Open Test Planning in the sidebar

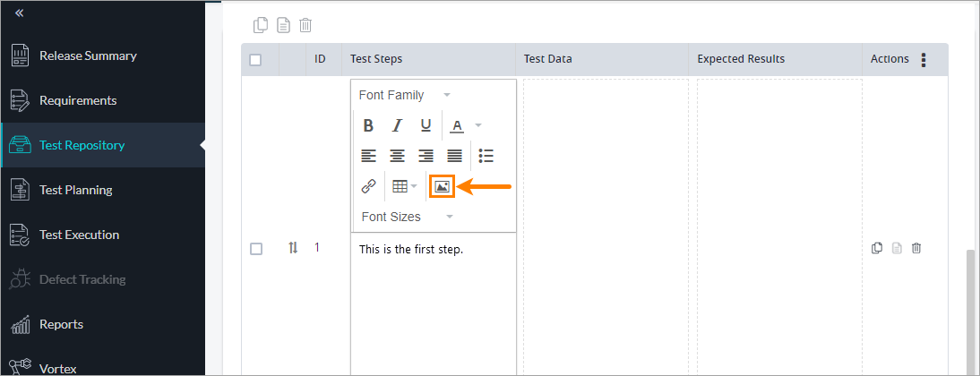click(x=75, y=190)
